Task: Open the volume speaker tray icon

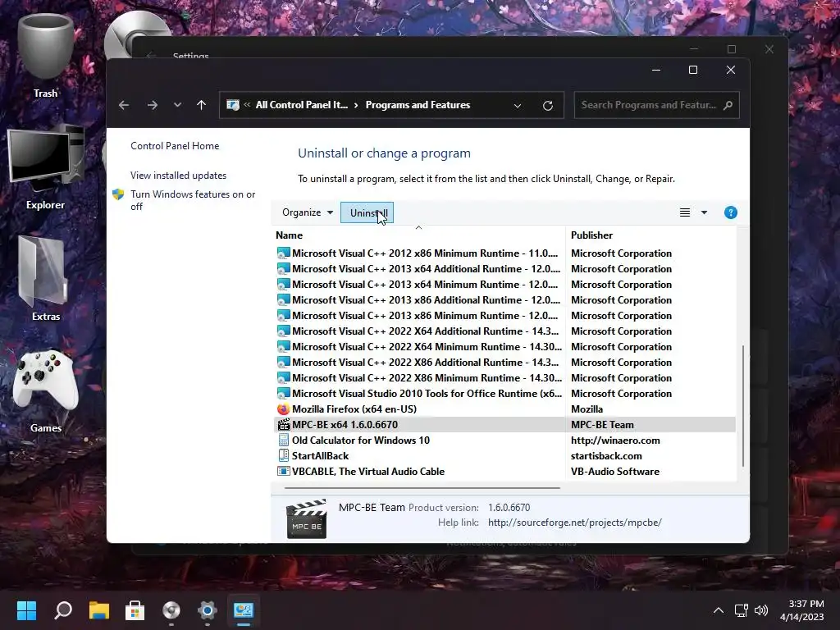Action: tap(760, 610)
